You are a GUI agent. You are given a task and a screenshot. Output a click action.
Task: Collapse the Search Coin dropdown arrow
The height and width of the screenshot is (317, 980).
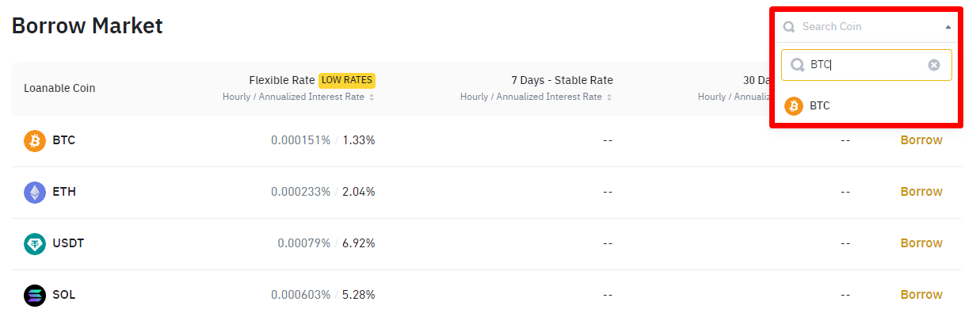pos(948,27)
